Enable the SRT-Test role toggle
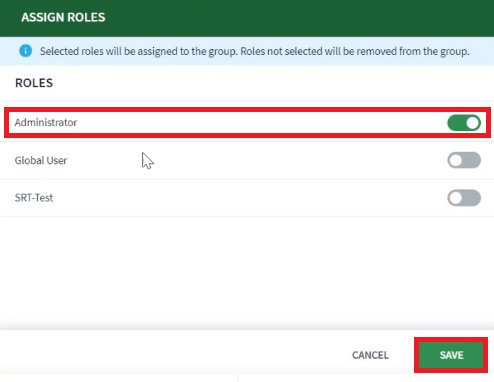 click(x=464, y=198)
